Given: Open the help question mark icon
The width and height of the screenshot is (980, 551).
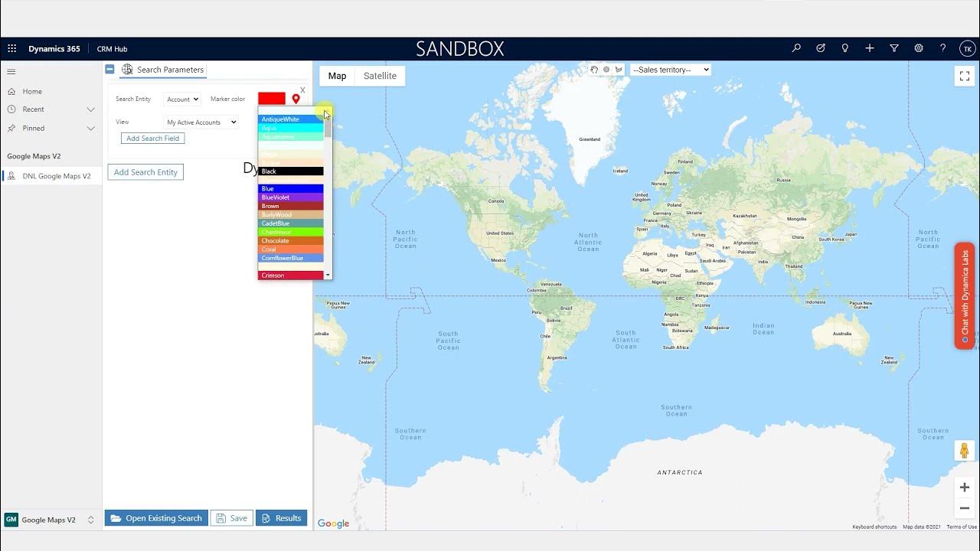Looking at the screenshot, I should [x=943, y=48].
